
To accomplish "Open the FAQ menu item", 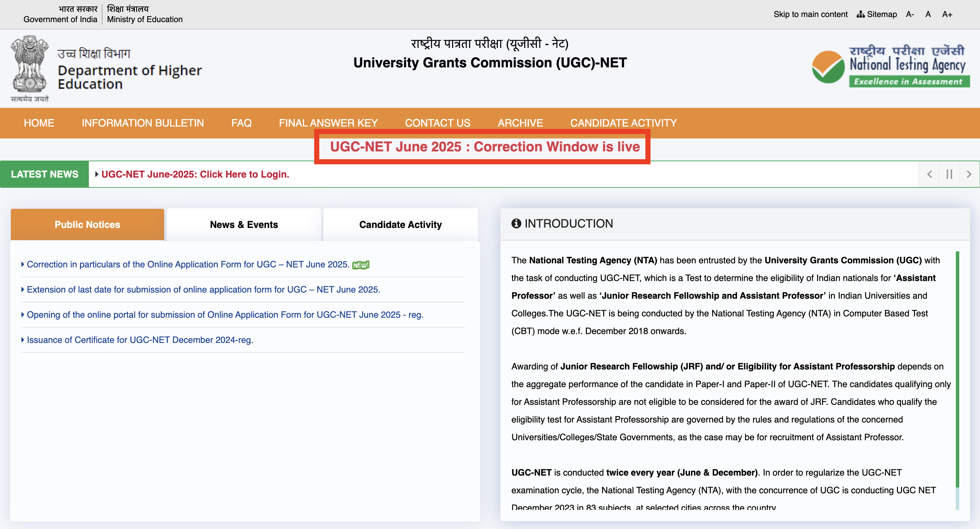I will pos(241,123).
